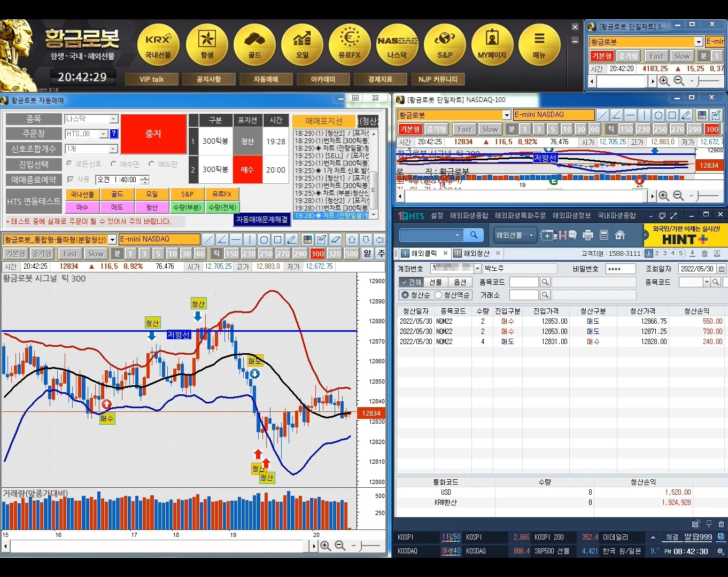Click the 300 tick button in main chart

[317, 254]
